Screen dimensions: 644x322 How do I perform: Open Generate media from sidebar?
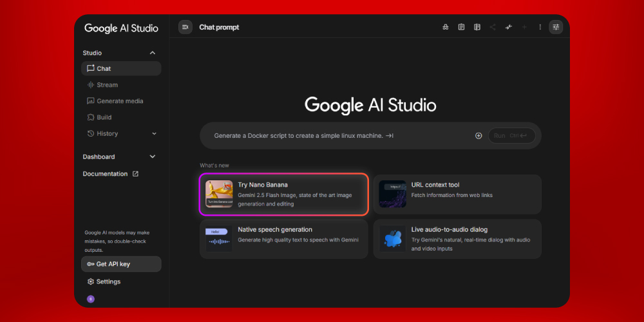[x=120, y=101]
